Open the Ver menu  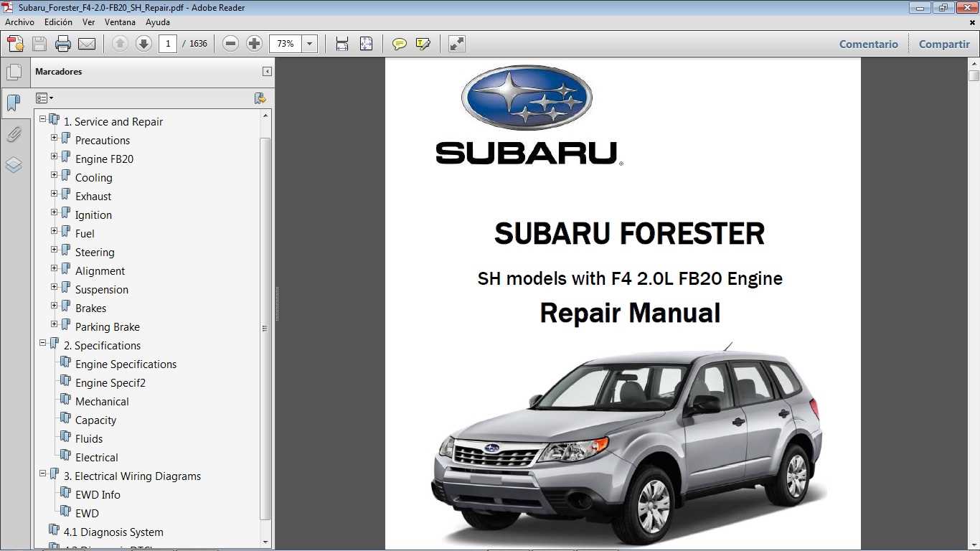[x=88, y=22]
